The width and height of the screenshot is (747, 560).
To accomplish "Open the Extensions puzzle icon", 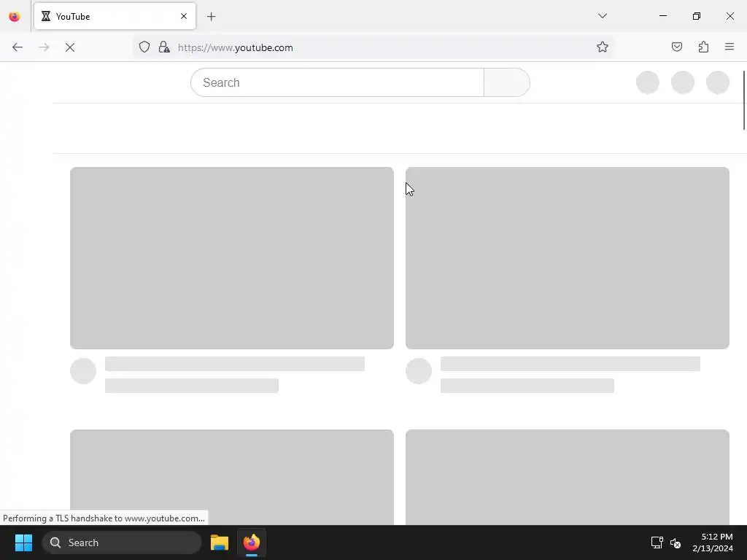I will pos(704,47).
